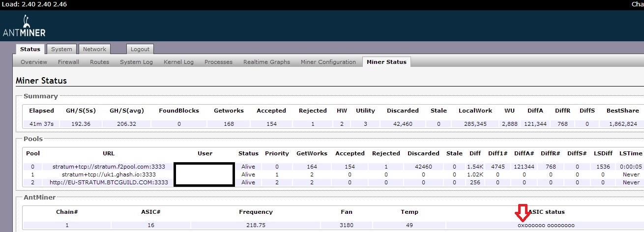Click the Fan value 3180
644x232 pixels.
pyautogui.click(x=347, y=225)
